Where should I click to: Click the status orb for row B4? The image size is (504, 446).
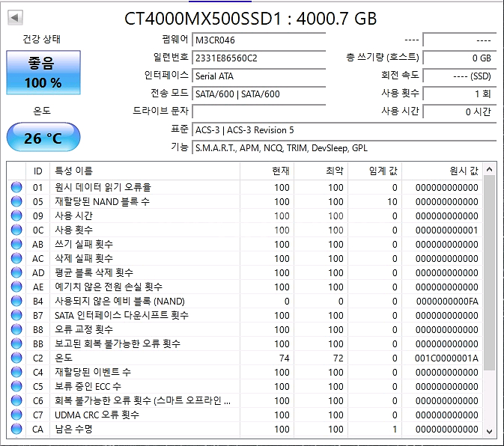click(16, 301)
